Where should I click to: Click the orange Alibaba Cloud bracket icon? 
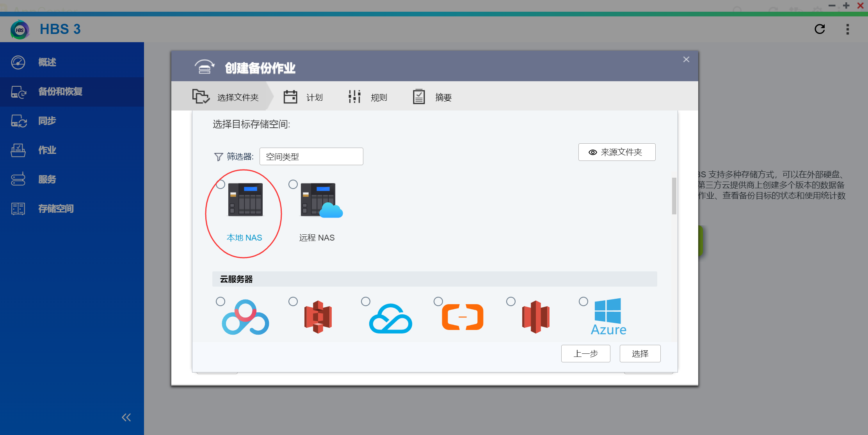[463, 317]
